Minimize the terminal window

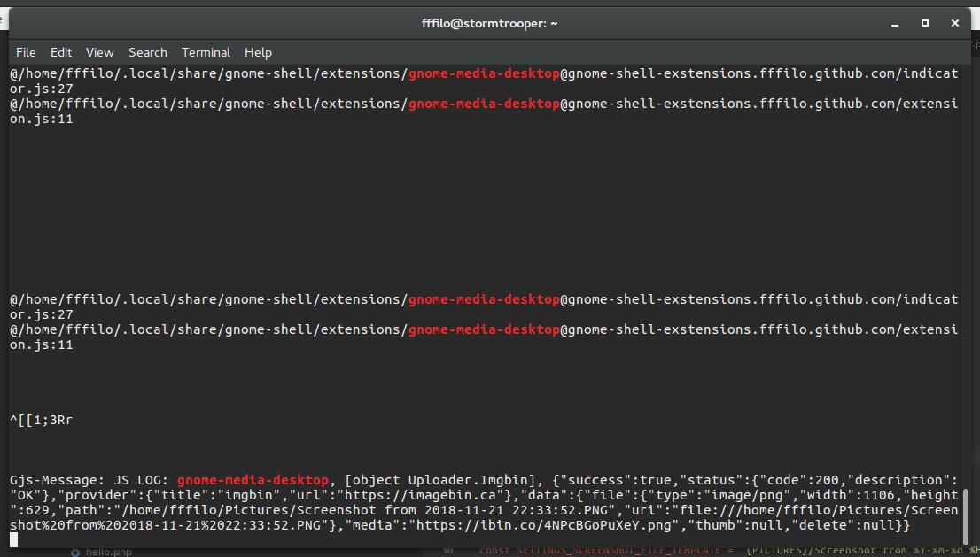coord(895,24)
